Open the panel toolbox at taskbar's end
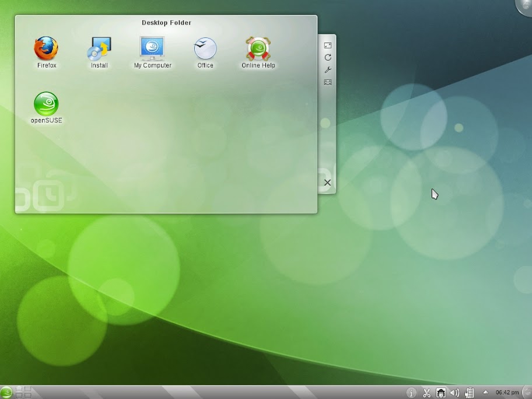 coord(527,393)
